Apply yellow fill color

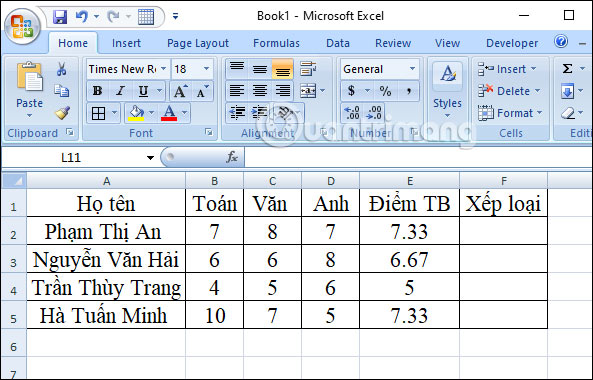click(x=137, y=113)
